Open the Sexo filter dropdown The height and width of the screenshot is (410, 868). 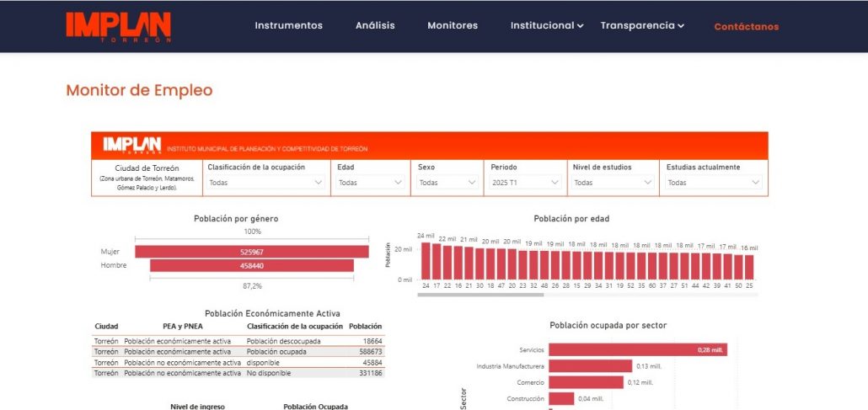(447, 182)
